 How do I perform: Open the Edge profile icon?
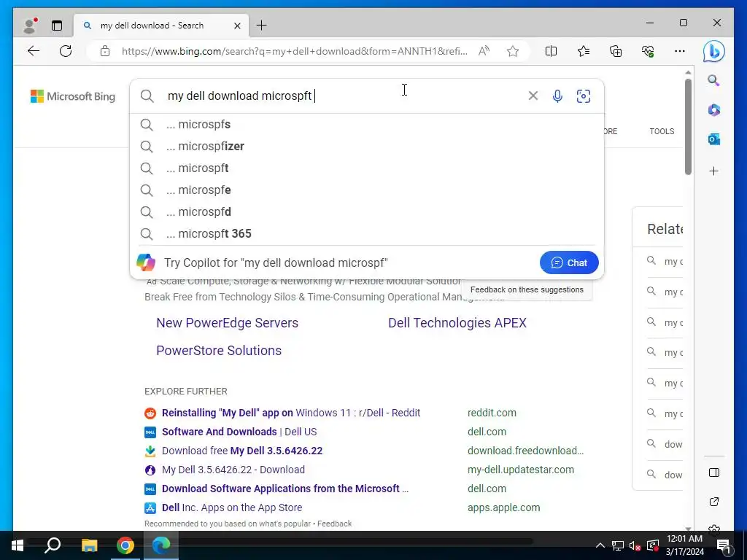click(31, 26)
